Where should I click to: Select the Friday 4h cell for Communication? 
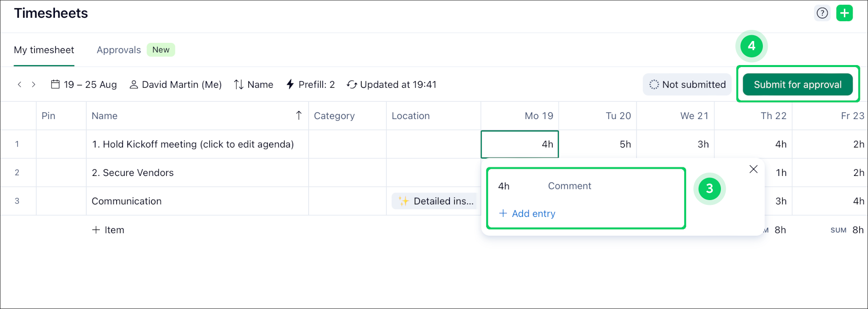[830, 201]
